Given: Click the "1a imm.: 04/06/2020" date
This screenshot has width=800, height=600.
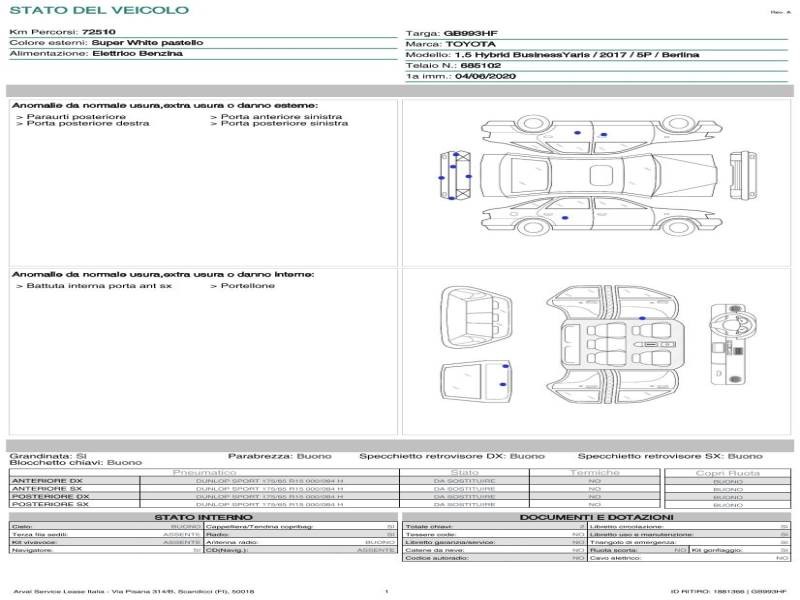Looking at the screenshot, I should pyautogui.click(x=461, y=77).
